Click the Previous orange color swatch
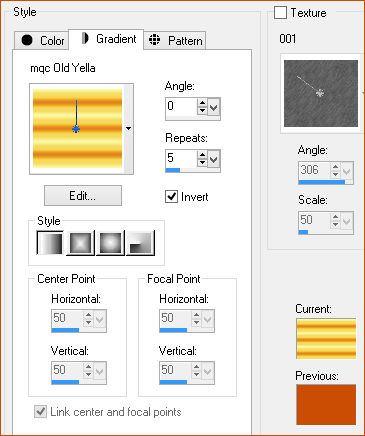 pyautogui.click(x=326, y=405)
